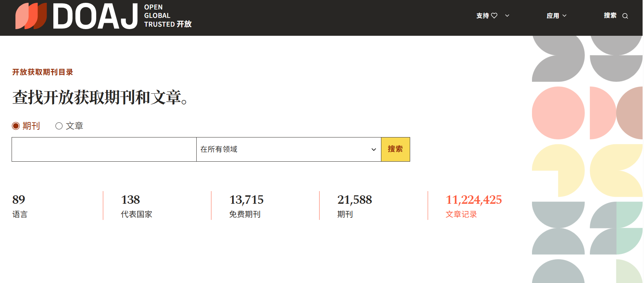Click the yellow 搜索 button
Viewport: 644px width, 283px height.
(395, 149)
